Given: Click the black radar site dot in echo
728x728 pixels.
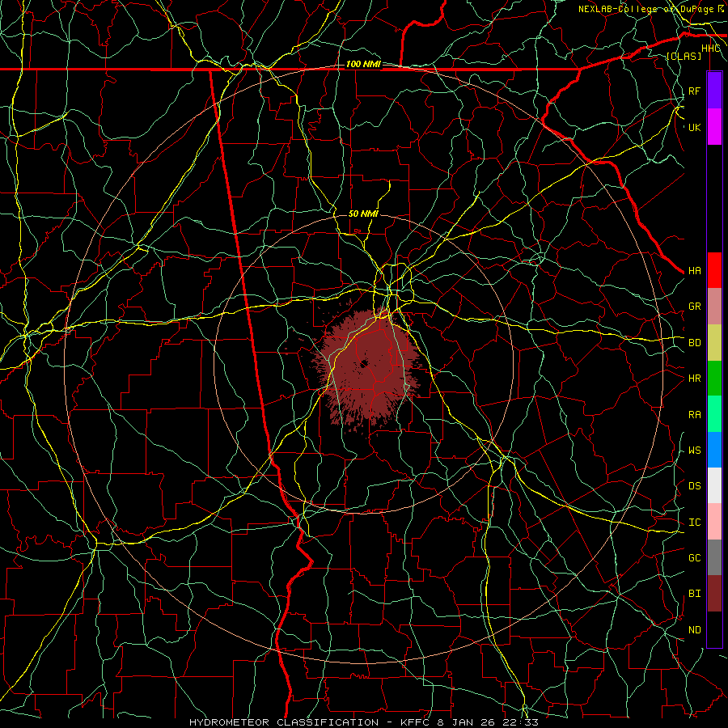Looking at the screenshot, I should [x=363, y=363].
